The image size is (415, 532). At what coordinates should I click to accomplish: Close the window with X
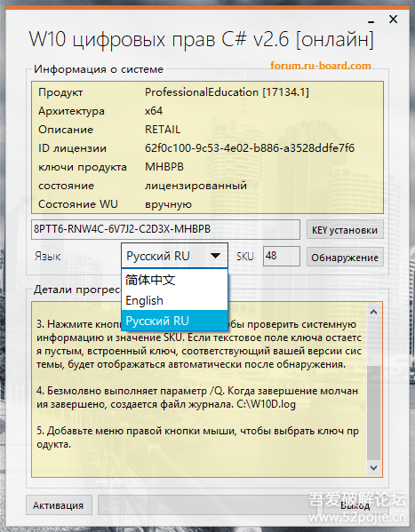click(x=393, y=19)
